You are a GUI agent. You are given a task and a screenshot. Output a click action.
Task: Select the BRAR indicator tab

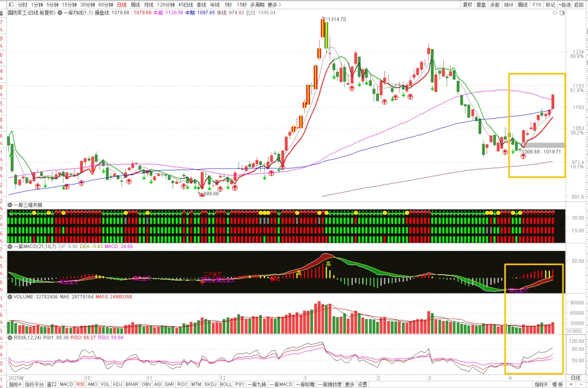click(132, 384)
